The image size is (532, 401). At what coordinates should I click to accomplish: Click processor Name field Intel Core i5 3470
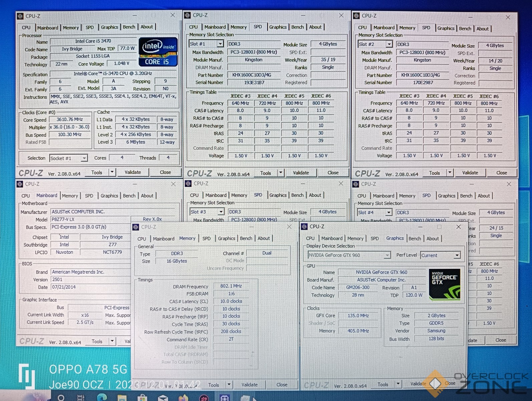click(93, 41)
